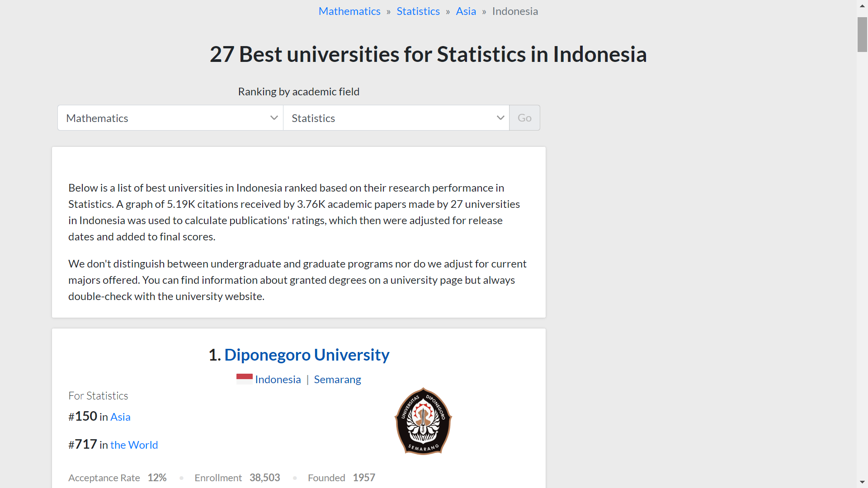Image resolution: width=868 pixels, height=488 pixels.
Task: Click the chevron on the Statistics dropdown
Action: point(500,118)
